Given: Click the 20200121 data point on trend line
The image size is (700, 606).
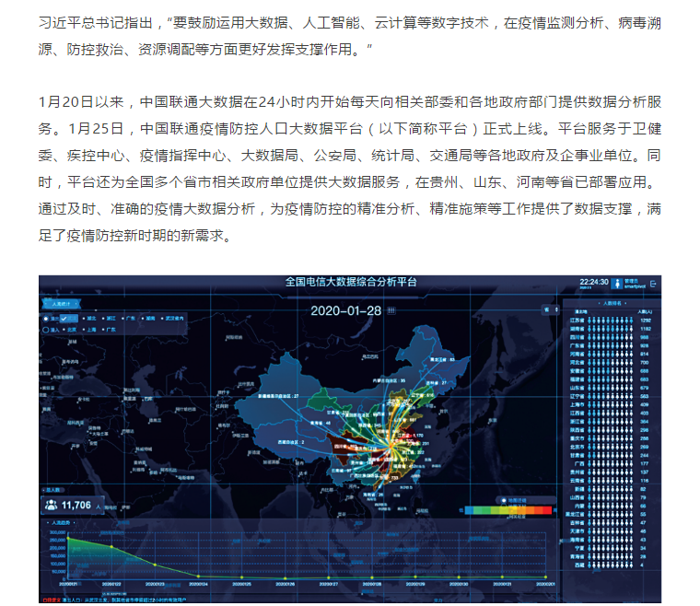Looking at the screenshot, I should coord(68,538).
